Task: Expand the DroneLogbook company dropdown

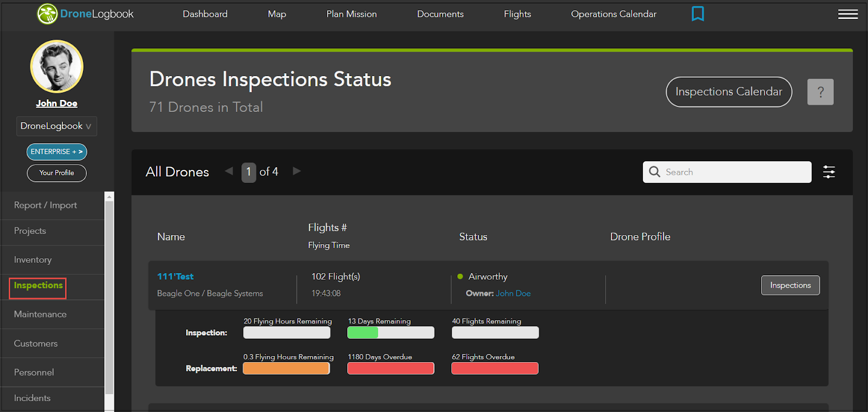Action: coord(56,126)
